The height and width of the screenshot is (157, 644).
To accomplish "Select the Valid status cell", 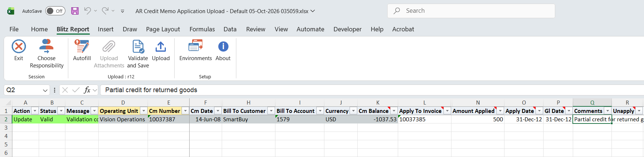I will click(x=52, y=119).
